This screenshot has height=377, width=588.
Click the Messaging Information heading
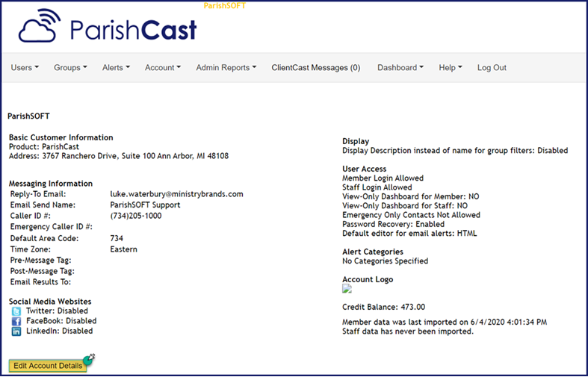(x=51, y=184)
